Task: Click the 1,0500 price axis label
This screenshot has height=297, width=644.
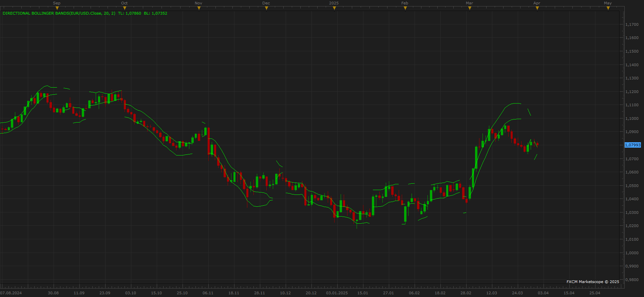Action: point(632,186)
